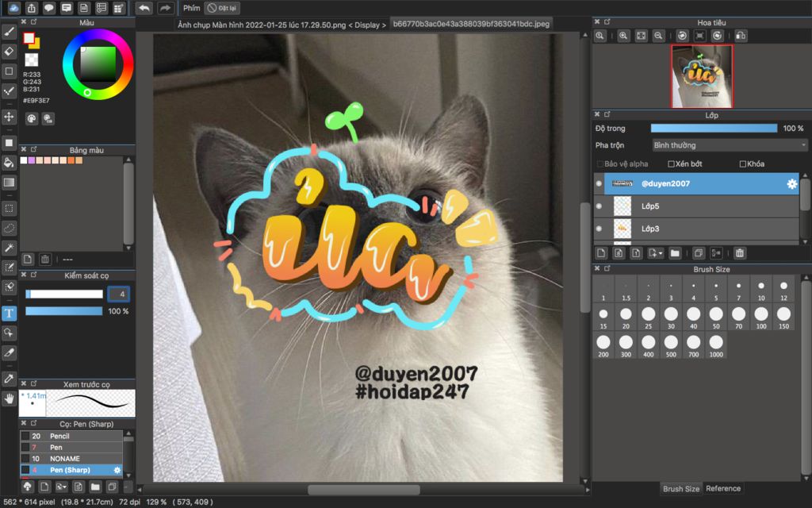Zoom in using navigator plus magnifier
The image size is (812, 508).
pyautogui.click(x=623, y=36)
